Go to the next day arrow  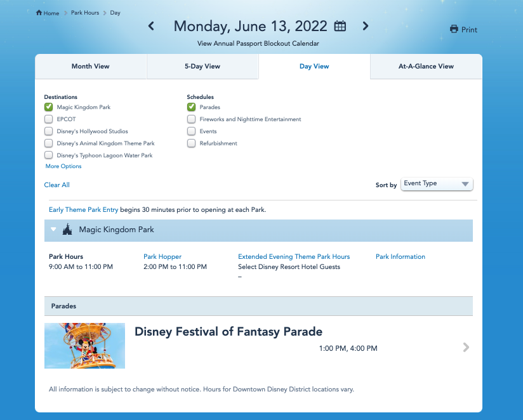tap(366, 26)
